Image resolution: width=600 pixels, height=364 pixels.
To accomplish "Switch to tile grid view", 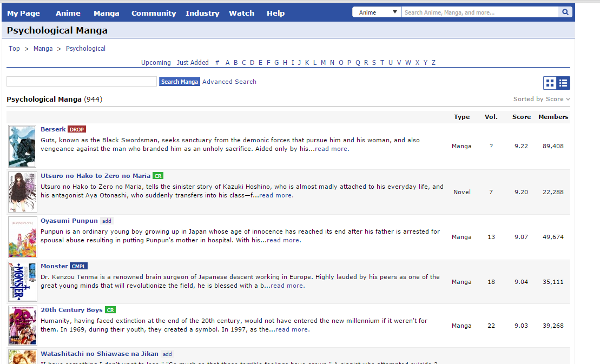I will (550, 83).
